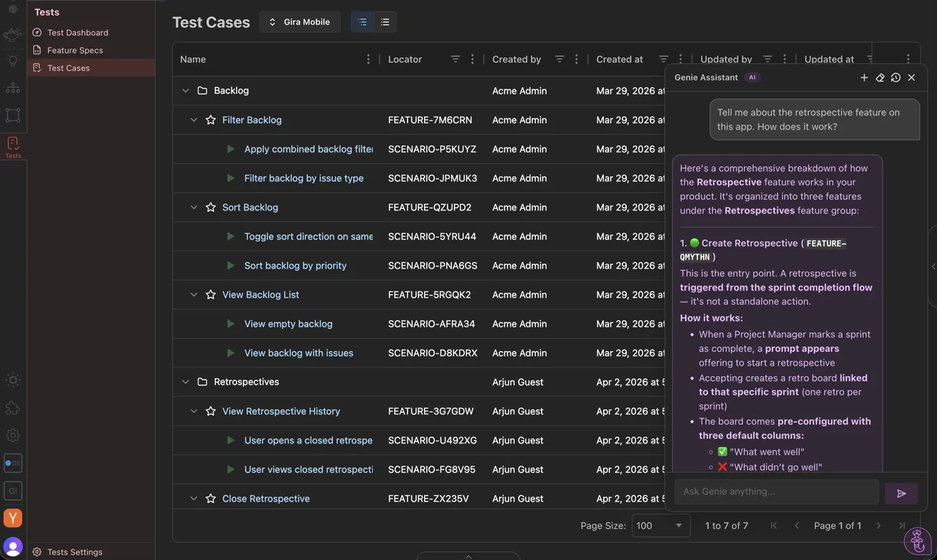This screenshot has height=560, width=937.
Task: Open the user profile avatar
Action: click(x=12, y=546)
